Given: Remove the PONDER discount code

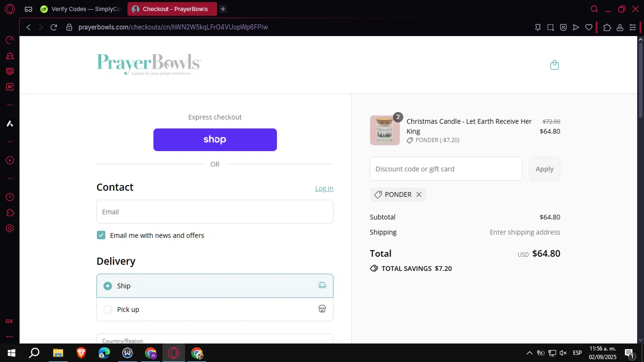Looking at the screenshot, I should point(419,195).
